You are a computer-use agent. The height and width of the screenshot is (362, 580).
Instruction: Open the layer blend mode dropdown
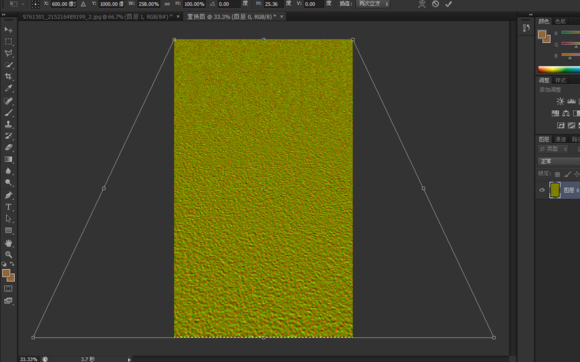pyautogui.click(x=559, y=161)
